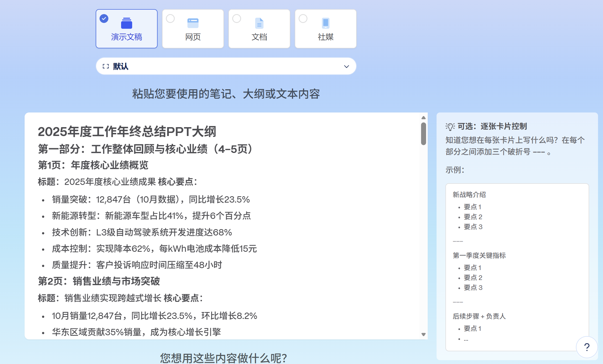603x364 pixels.
Task: Click the 网页 webpage card icon
Action: 193,23
